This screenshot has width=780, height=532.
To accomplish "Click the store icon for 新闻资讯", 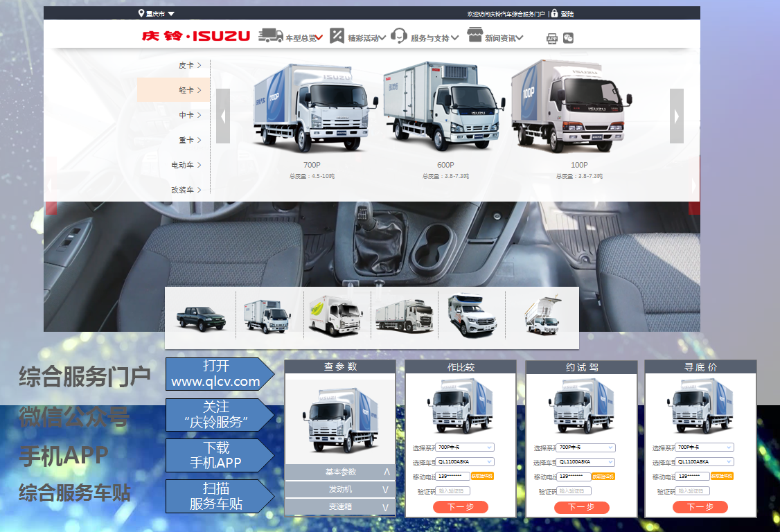I will tap(475, 35).
